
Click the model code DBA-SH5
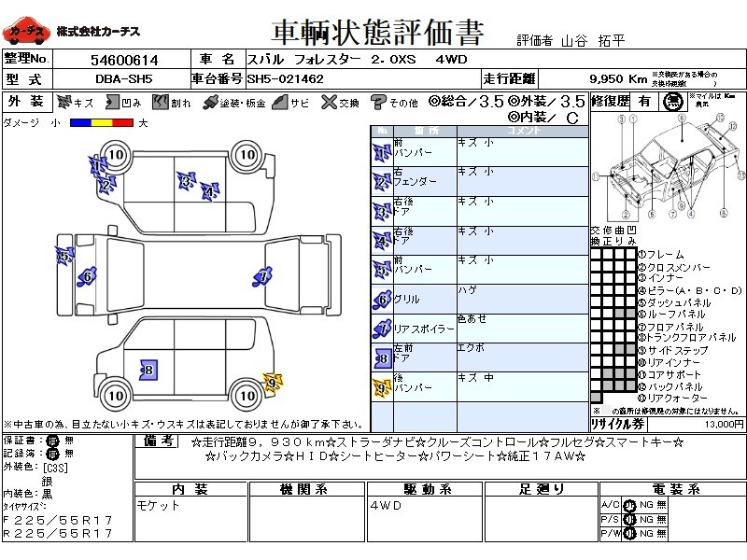[124, 79]
